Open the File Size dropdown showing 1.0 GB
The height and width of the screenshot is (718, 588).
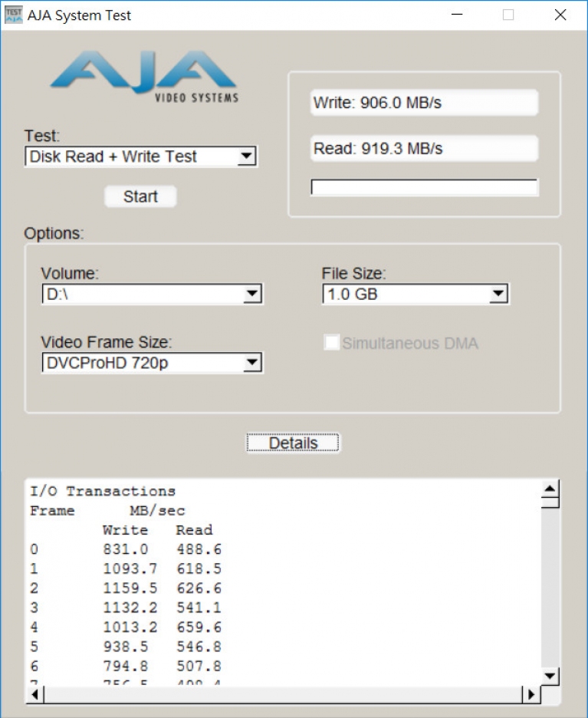coord(416,294)
